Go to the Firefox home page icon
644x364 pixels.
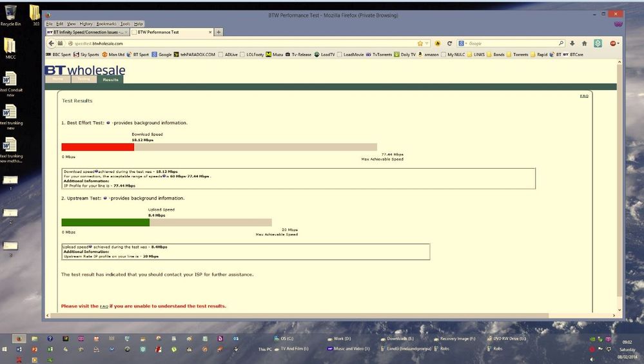(x=585, y=43)
